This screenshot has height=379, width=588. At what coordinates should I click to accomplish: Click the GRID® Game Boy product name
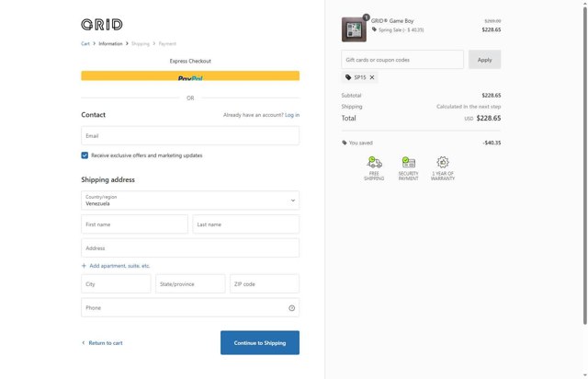coord(392,21)
